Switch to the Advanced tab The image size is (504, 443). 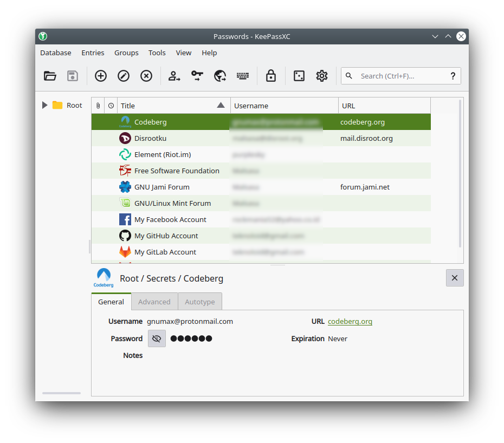click(x=154, y=302)
